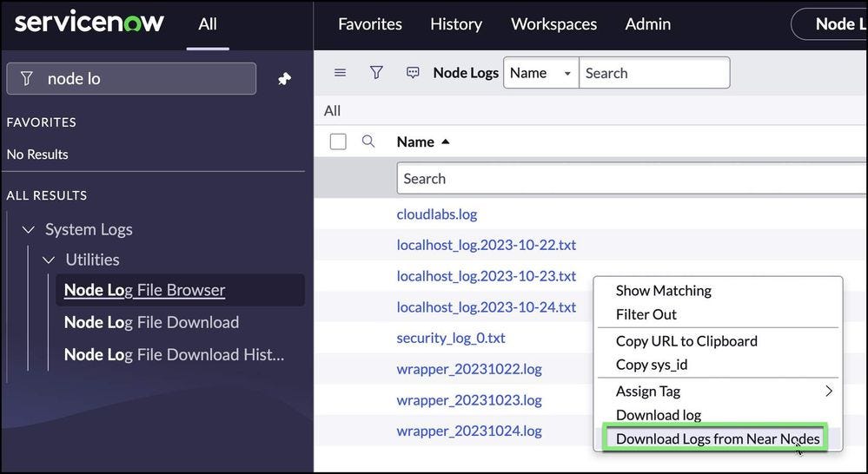Open wrapper_20231024.log link

(x=469, y=431)
